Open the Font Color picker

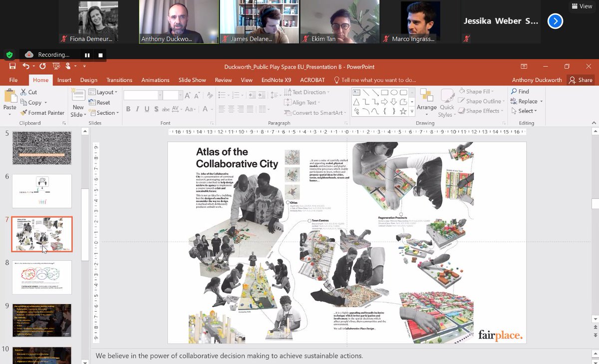coord(207,109)
